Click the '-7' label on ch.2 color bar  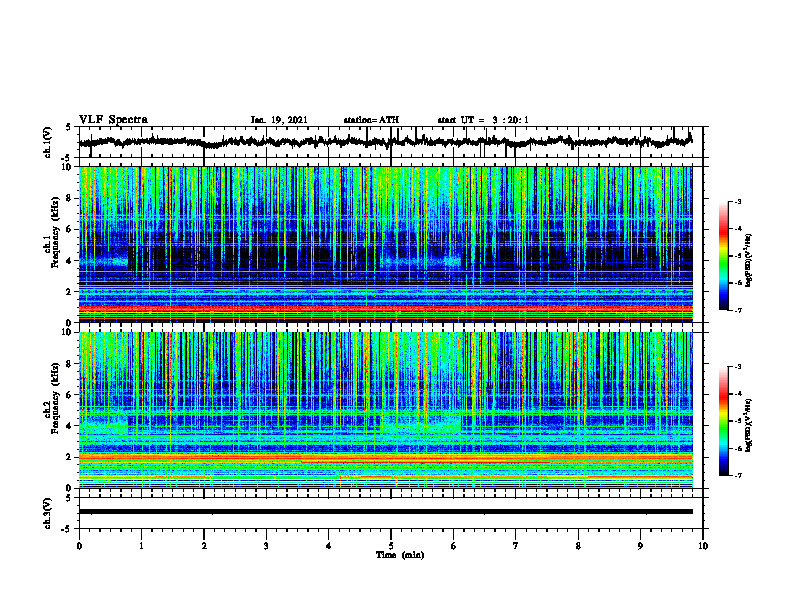click(x=738, y=475)
